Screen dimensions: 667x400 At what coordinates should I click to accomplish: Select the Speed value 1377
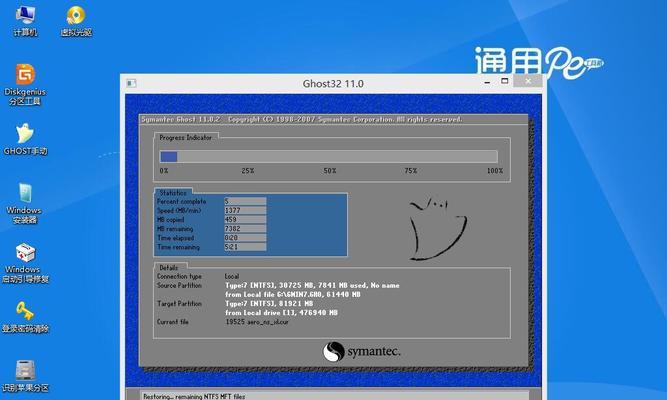245,210
